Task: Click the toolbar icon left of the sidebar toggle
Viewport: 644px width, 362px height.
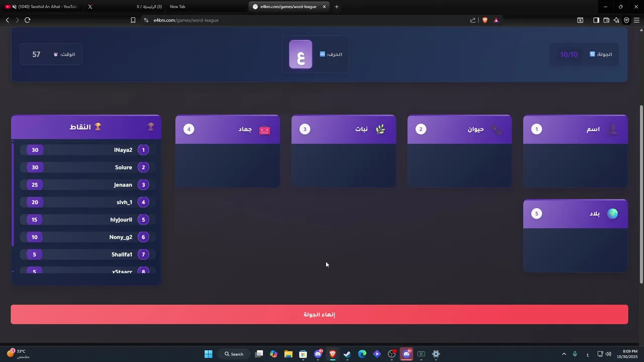Action: click(580, 20)
